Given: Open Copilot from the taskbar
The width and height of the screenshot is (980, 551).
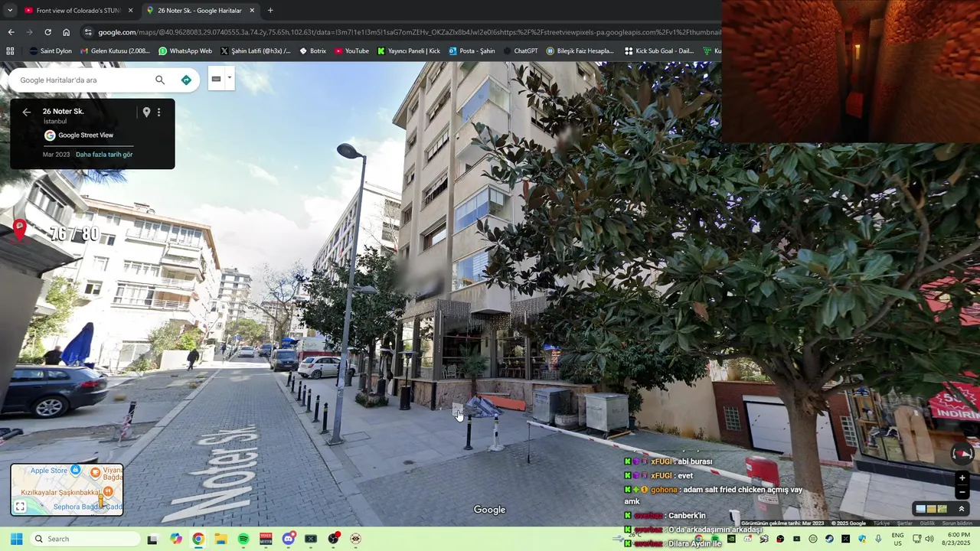Looking at the screenshot, I should point(176,539).
